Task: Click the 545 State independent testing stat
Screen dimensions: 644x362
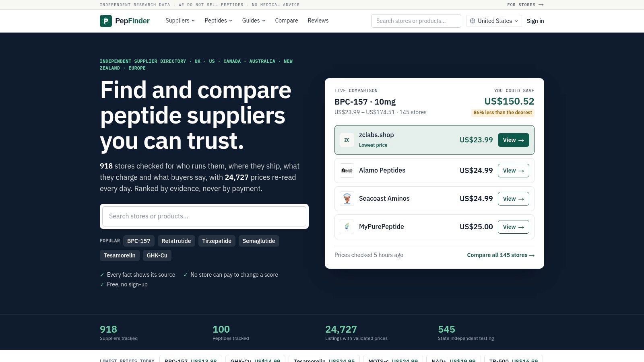Action: click(x=466, y=333)
